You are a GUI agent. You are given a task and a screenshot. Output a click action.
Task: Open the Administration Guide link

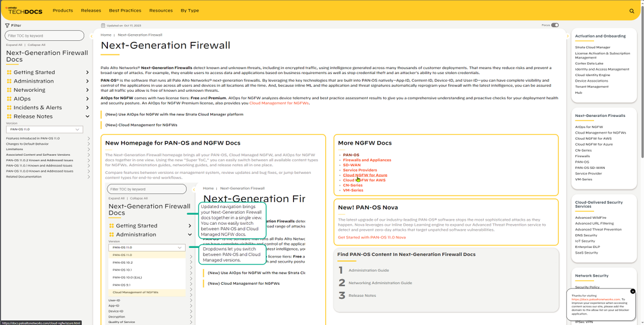coord(369,270)
